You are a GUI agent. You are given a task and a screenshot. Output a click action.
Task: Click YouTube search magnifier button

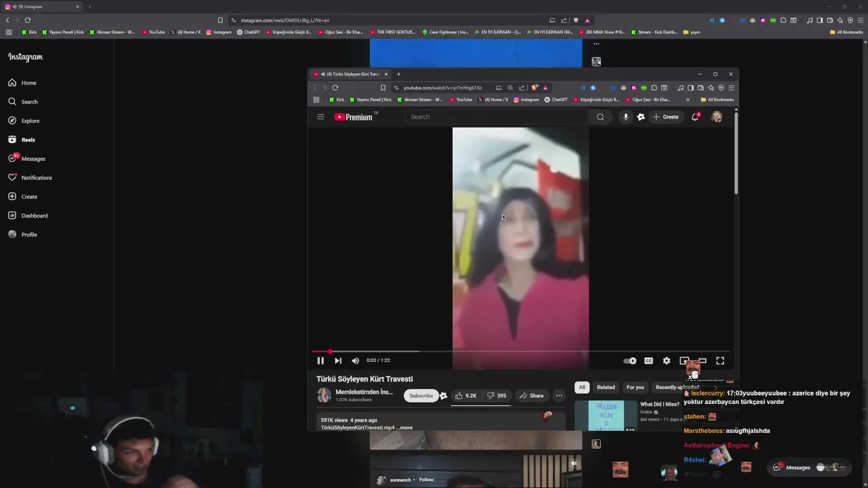click(x=600, y=117)
